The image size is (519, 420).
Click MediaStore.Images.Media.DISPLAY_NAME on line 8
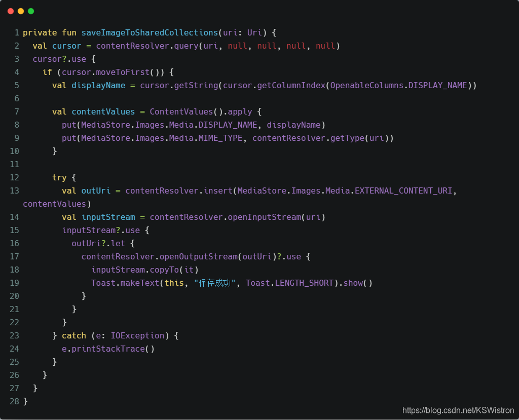pos(169,125)
